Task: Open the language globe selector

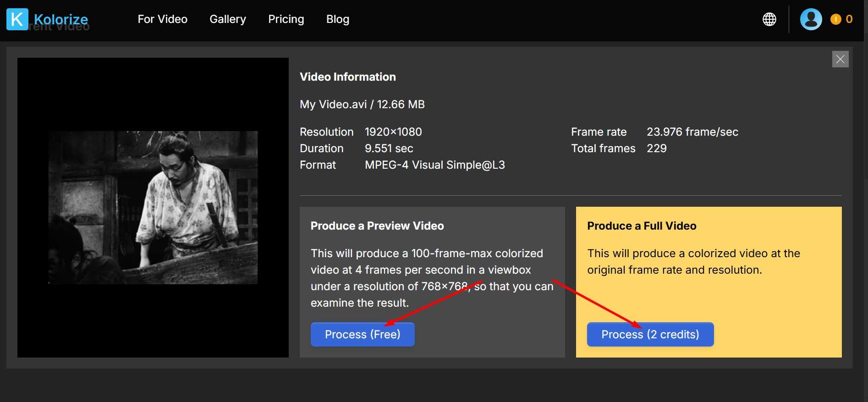Action: coord(769,19)
